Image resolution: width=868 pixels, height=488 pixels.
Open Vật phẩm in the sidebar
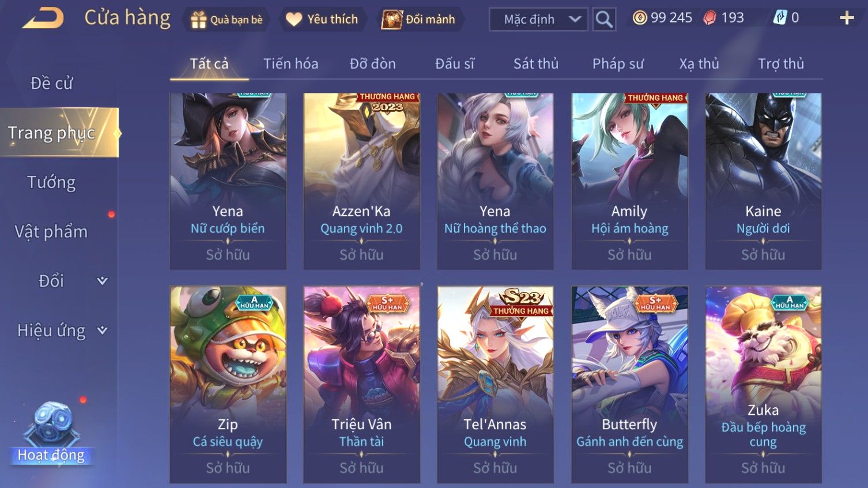click(x=51, y=232)
